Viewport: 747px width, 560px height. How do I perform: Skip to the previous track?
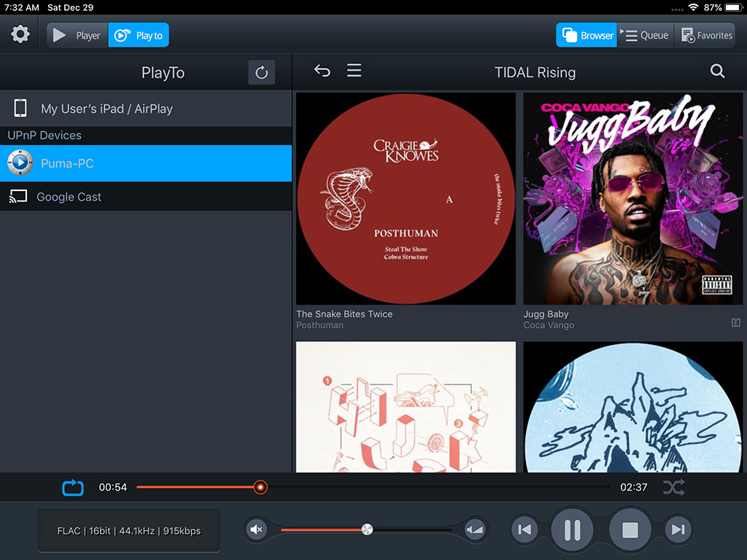(x=525, y=529)
